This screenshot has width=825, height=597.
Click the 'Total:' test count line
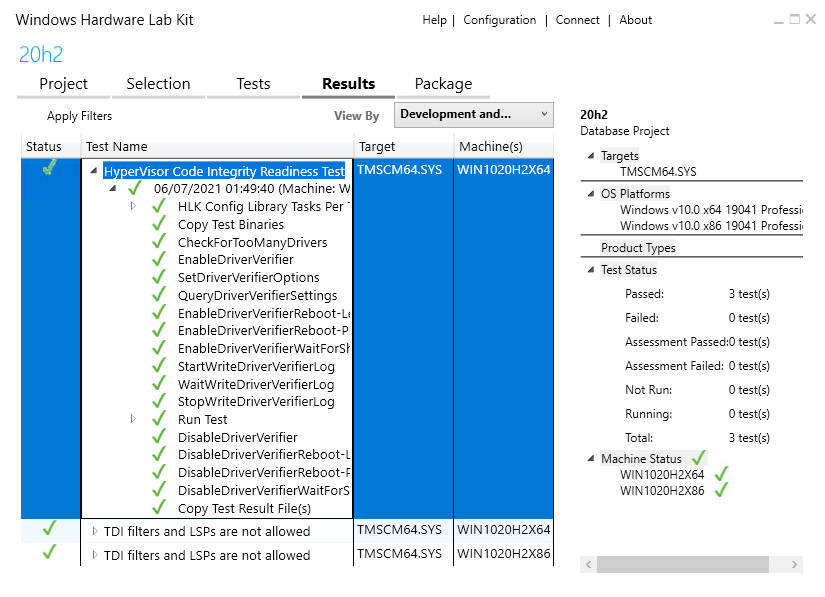click(x=697, y=438)
